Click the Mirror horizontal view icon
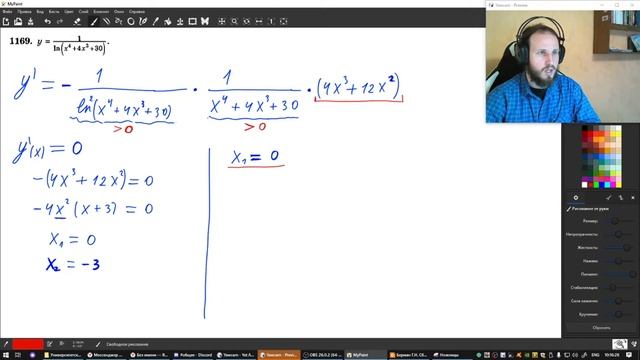Viewport: 640px width, 360px height. click(259, 21)
